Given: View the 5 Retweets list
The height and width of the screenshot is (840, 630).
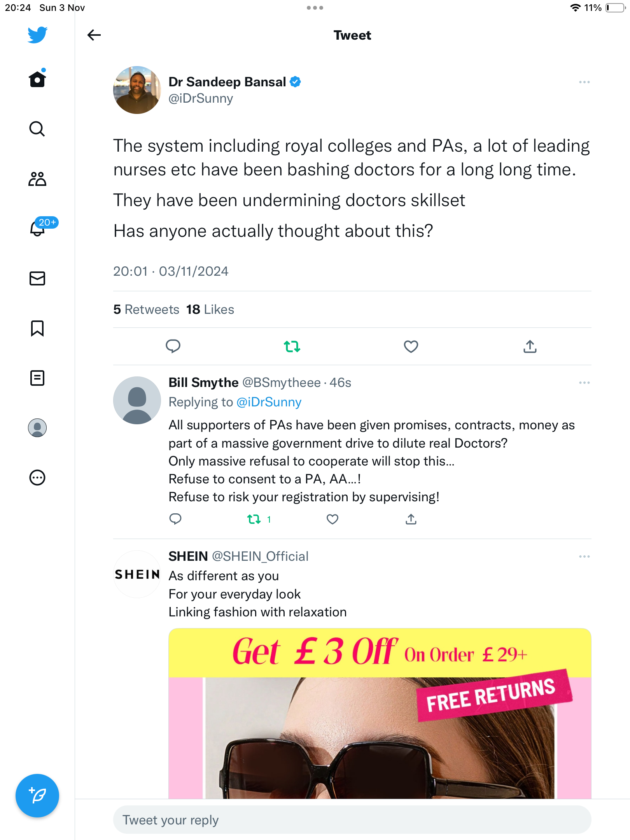Looking at the screenshot, I should (x=146, y=310).
